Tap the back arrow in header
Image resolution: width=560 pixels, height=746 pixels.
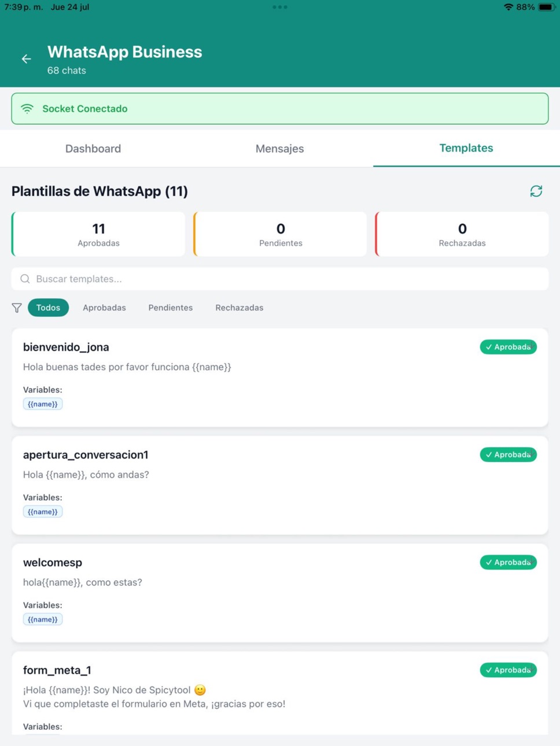coord(27,59)
